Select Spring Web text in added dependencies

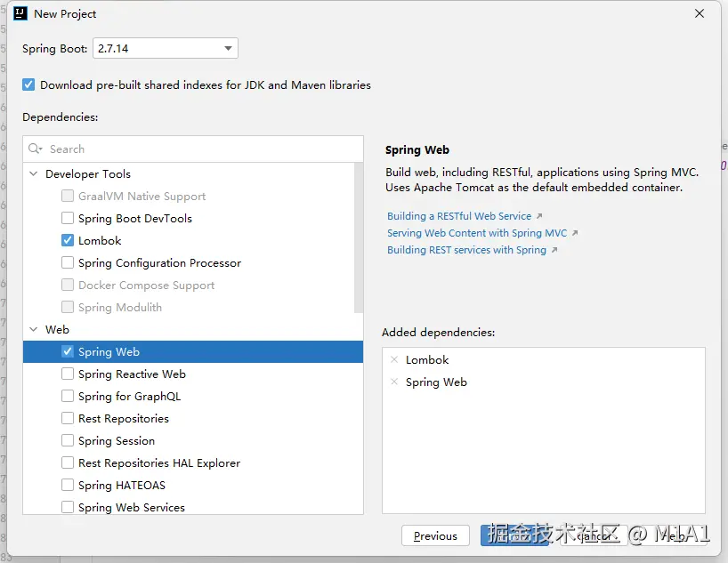click(436, 382)
